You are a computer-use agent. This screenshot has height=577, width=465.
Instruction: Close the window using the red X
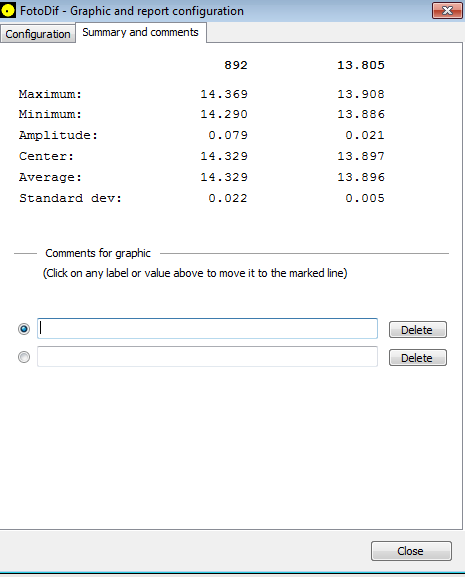[x=447, y=10]
